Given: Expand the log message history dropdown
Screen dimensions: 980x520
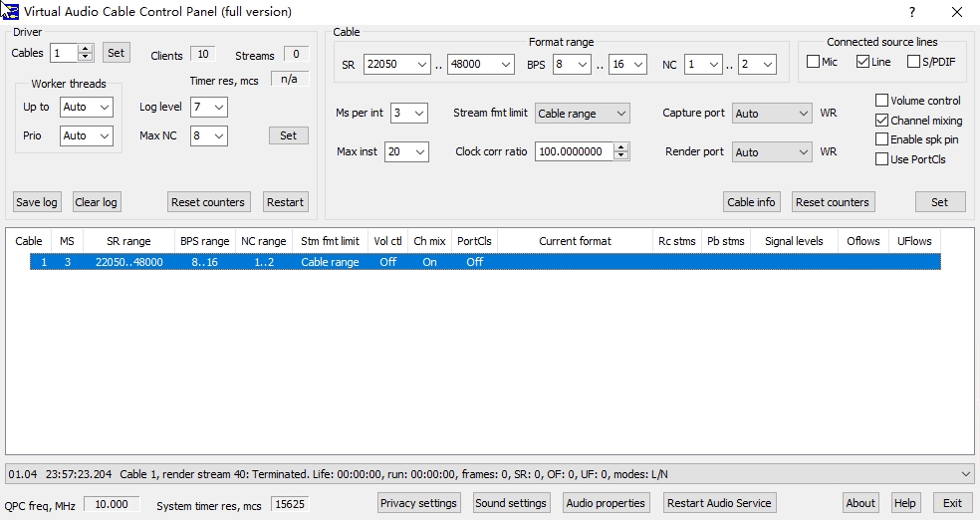Looking at the screenshot, I should [x=965, y=474].
